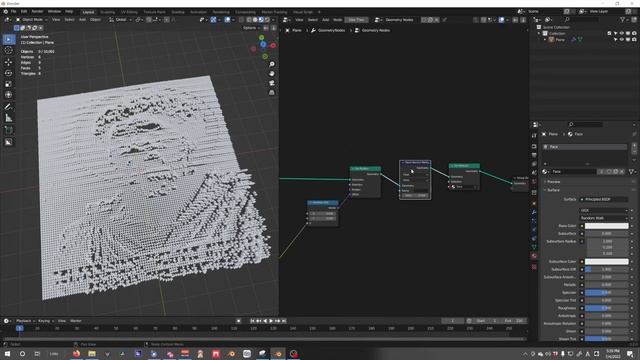Open the Object Mode dropdown
Viewport: 640px width, 360px height.
pyautogui.click(x=31, y=20)
